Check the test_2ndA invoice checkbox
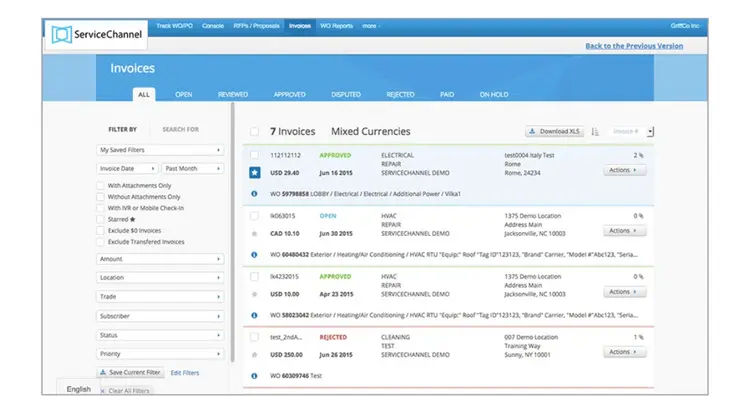This screenshot has width=750, height=413. pyautogui.click(x=254, y=337)
